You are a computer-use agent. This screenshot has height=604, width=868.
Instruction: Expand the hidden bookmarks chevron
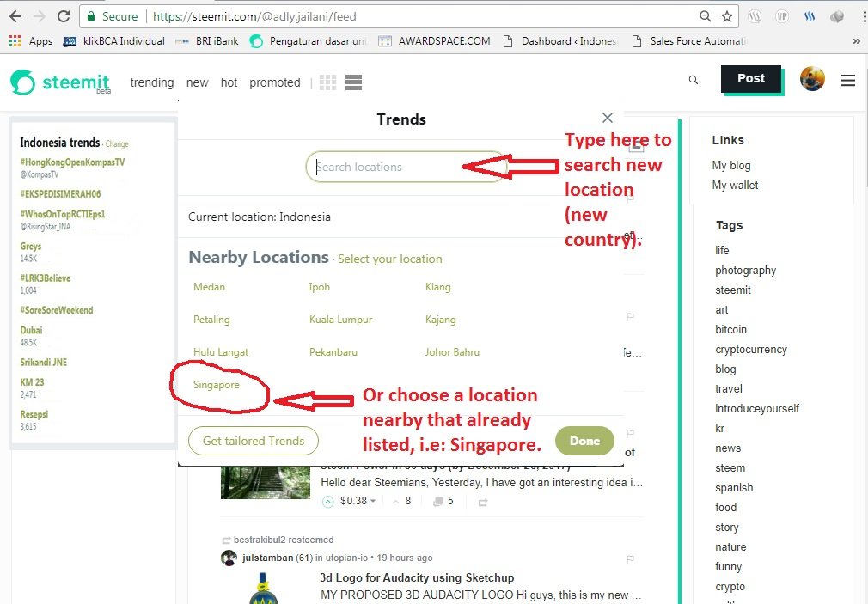pyautogui.click(x=856, y=41)
